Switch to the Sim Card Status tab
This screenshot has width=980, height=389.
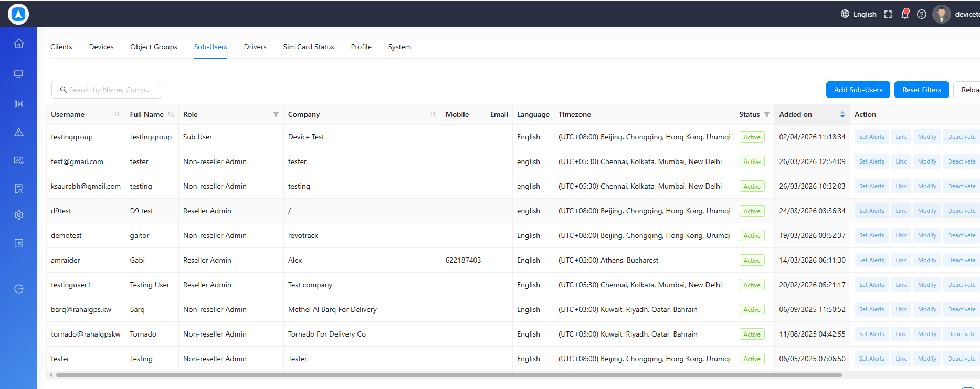pyautogui.click(x=309, y=47)
